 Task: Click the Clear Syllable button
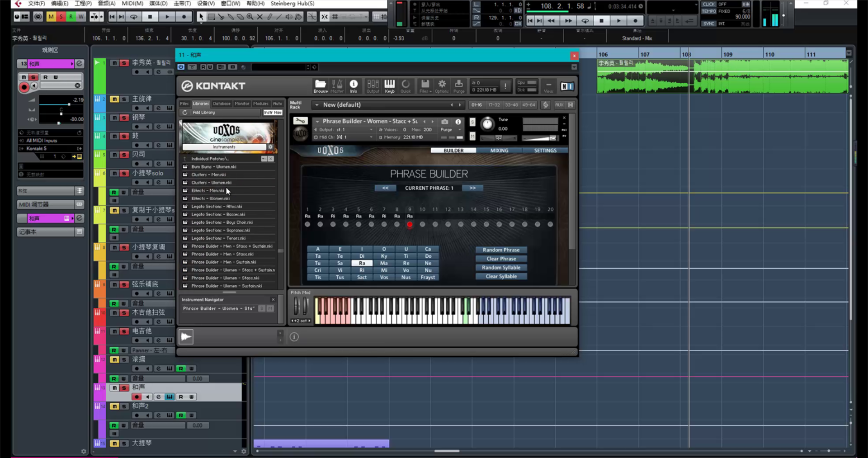point(501,276)
